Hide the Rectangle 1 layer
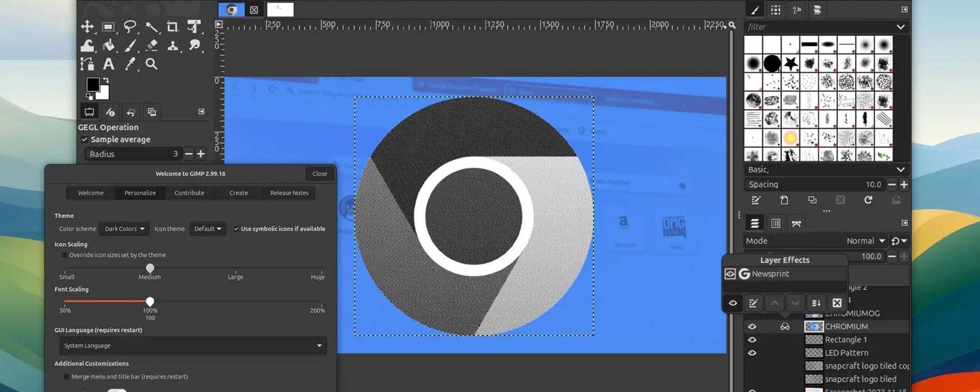Viewport: 980px width, 392px height. pos(752,340)
